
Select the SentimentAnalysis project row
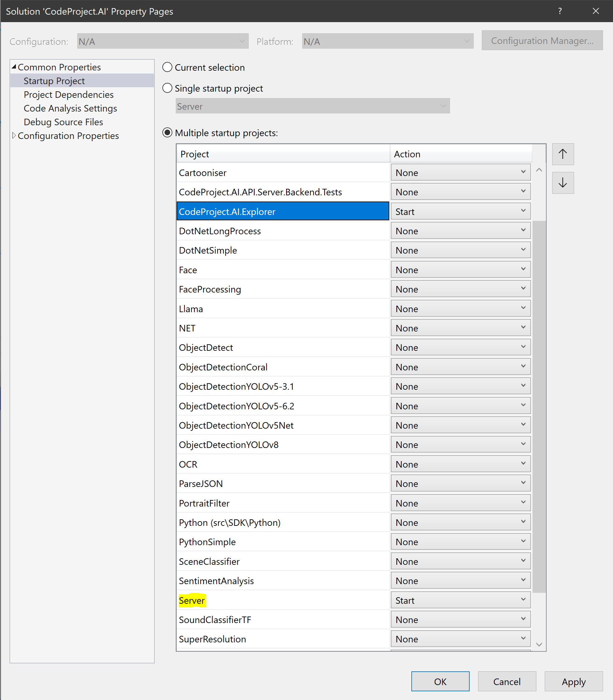click(283, 581)
